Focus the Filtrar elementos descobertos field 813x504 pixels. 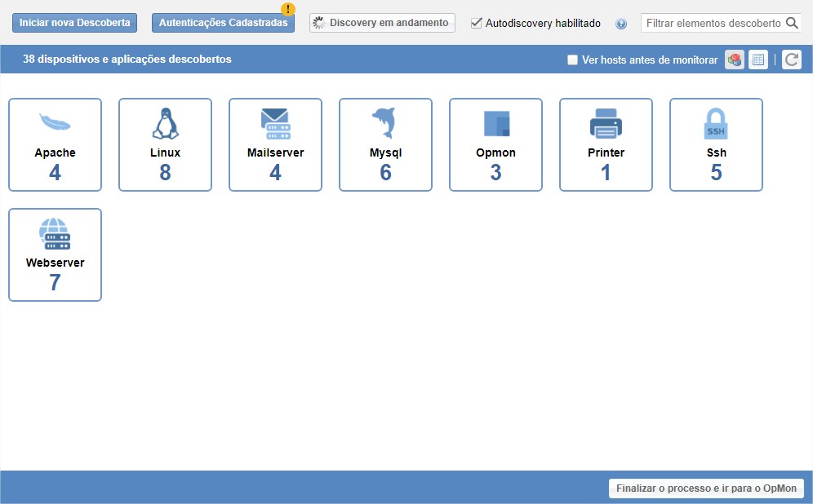(712, 23)
